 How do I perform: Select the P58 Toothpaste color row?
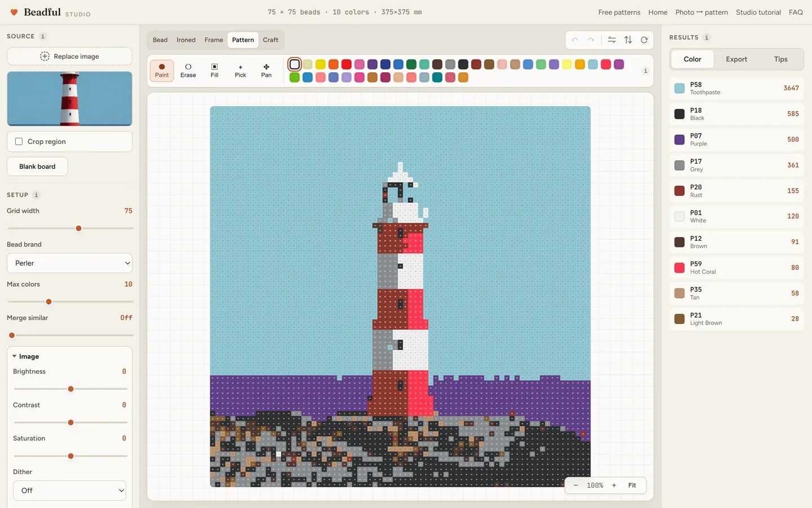pos(736,88)
